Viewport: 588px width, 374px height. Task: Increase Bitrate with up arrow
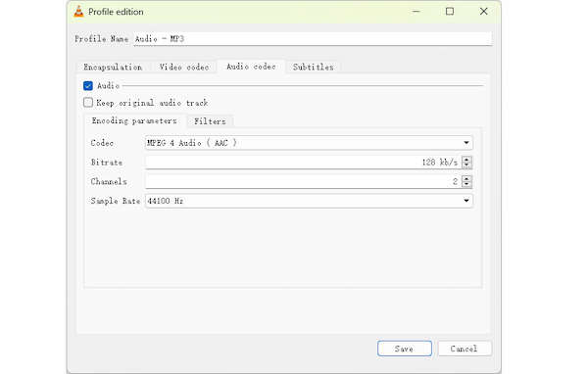pyautogui.click(x=466, y=159)
